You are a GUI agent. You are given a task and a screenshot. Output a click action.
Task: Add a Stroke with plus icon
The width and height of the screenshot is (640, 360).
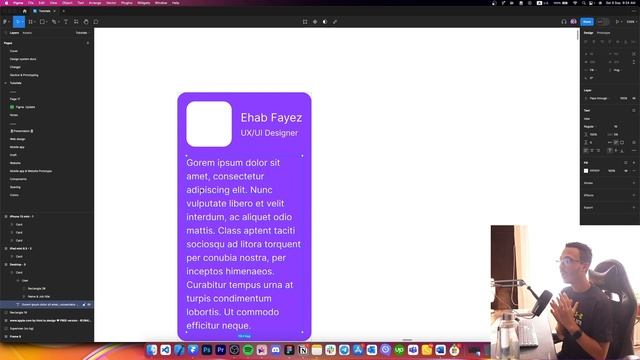point(634,183)
